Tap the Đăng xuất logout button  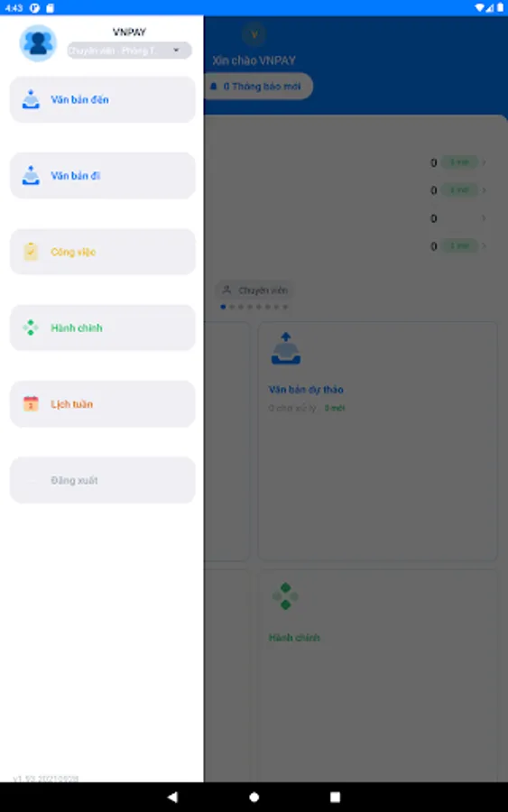coord(103,480)
